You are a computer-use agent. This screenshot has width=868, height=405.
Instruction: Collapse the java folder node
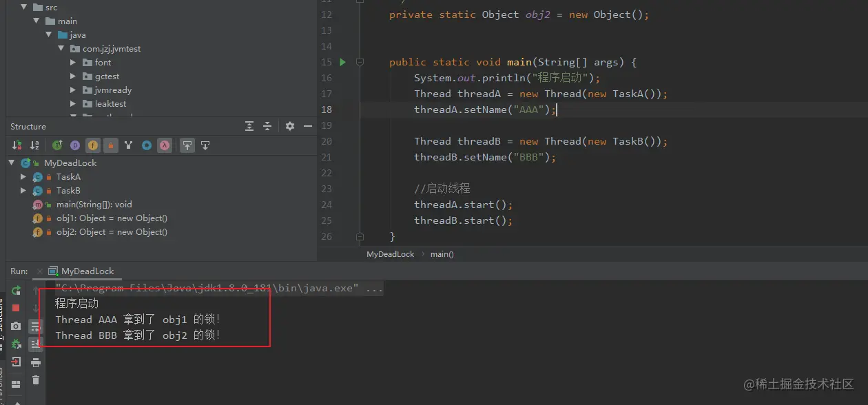[49, 34]
